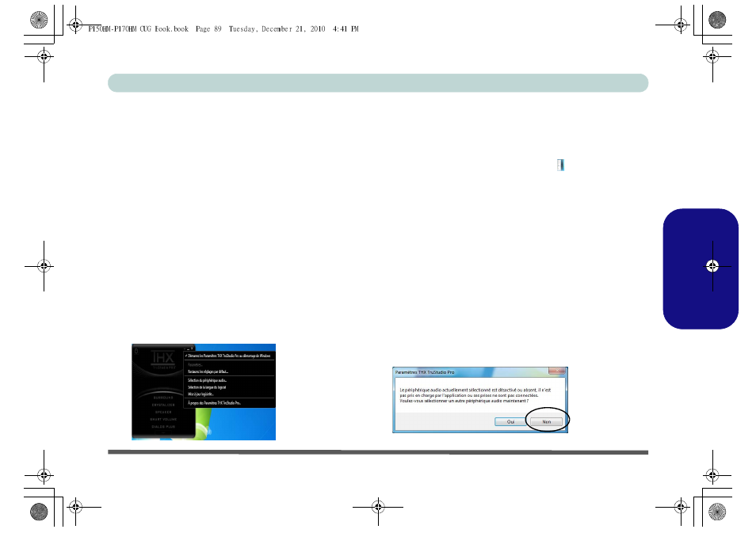
Task: Close the Paramètres THX TruStudio Pro dialog
Action: 557,371
